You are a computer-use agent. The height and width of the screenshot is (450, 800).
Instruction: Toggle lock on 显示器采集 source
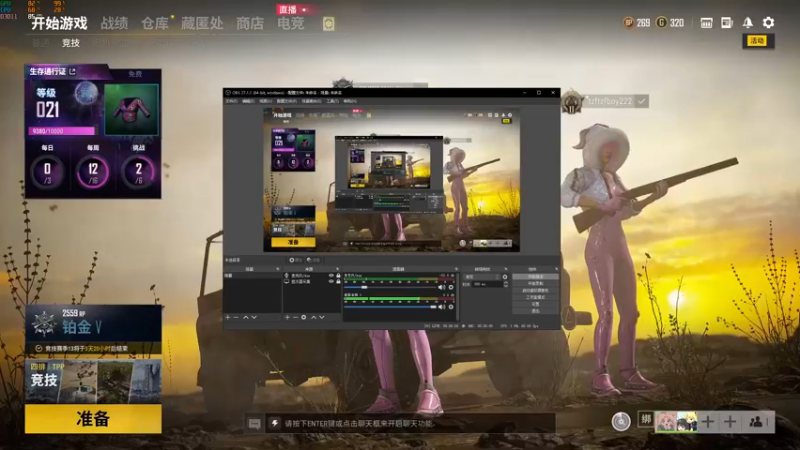338,282
